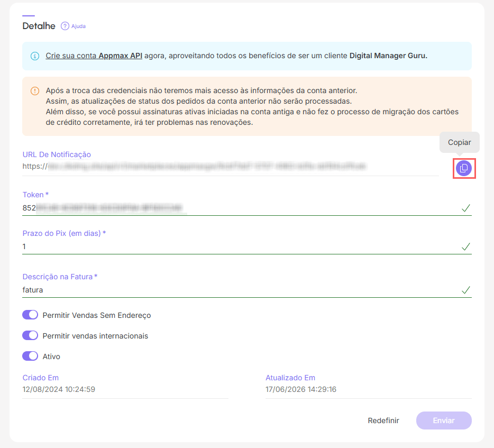494x448 pixels.
Task: Click the warning icon in the orange banner
Action: 35,91
